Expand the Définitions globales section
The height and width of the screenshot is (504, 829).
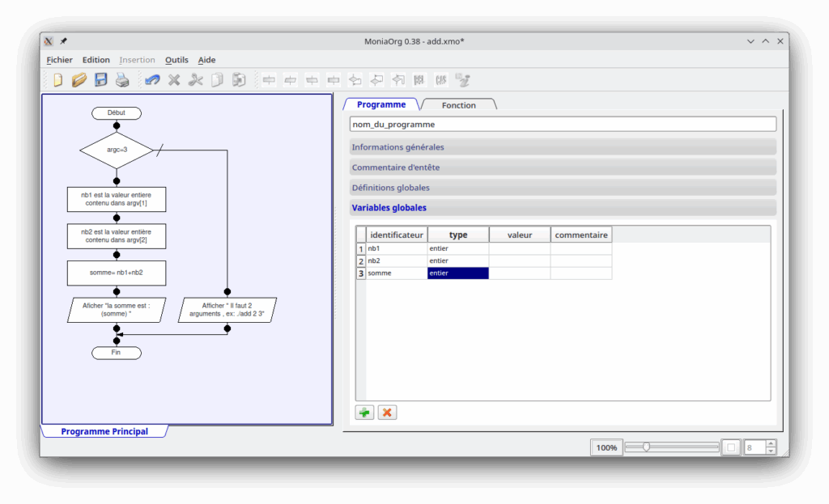[562, 188]
